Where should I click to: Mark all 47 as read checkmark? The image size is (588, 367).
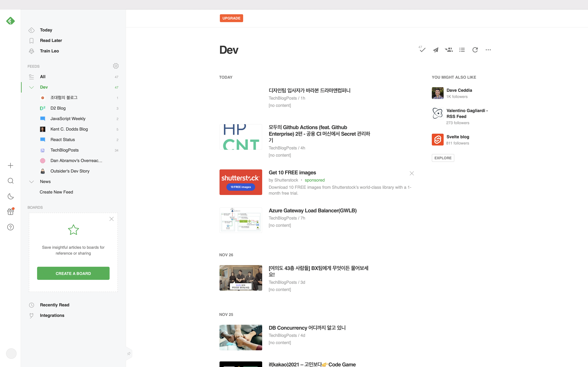pos(422,50)
